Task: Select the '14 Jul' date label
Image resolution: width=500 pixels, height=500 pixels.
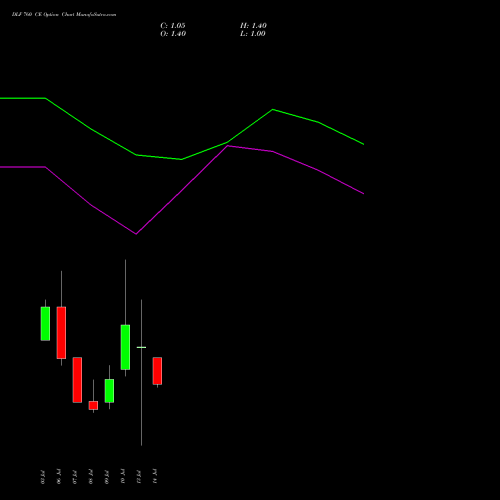Action: click(155, 477)
